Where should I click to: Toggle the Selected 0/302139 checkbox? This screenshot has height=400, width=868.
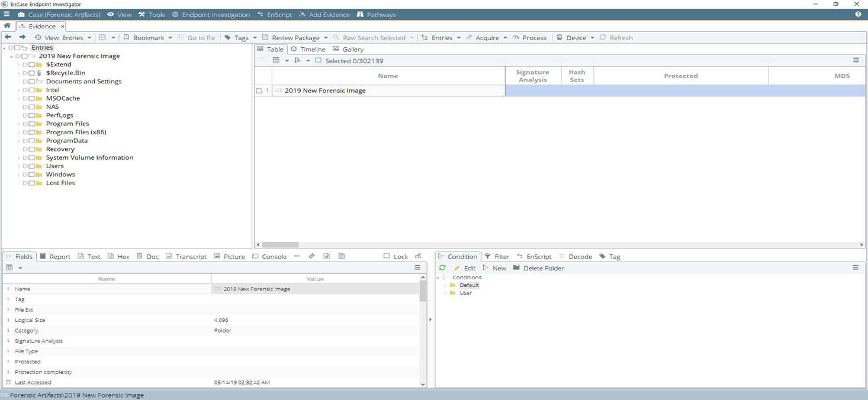tap(319, 60)
